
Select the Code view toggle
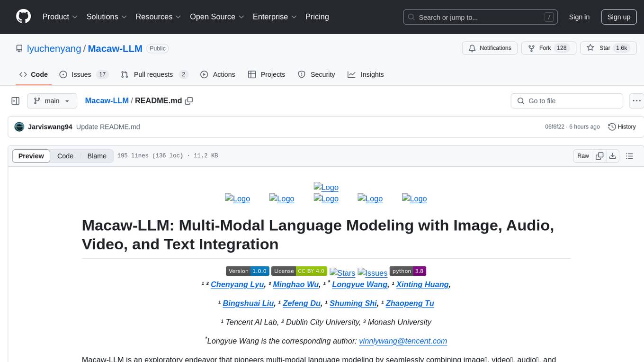(65, 156)
